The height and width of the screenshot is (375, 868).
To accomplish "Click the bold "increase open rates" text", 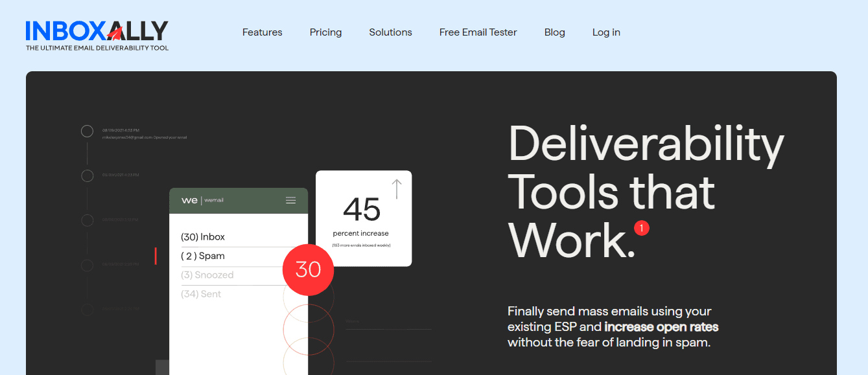I will (x=662, y=327).
